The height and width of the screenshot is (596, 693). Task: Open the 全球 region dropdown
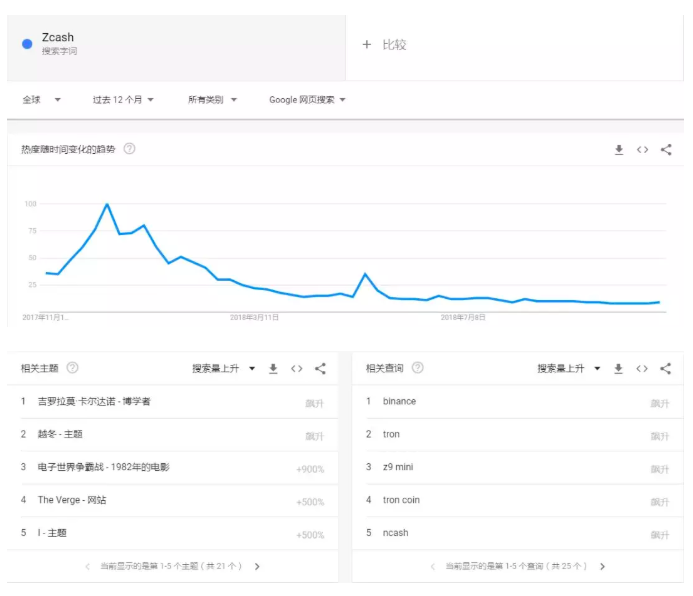(x=42, y=100)
